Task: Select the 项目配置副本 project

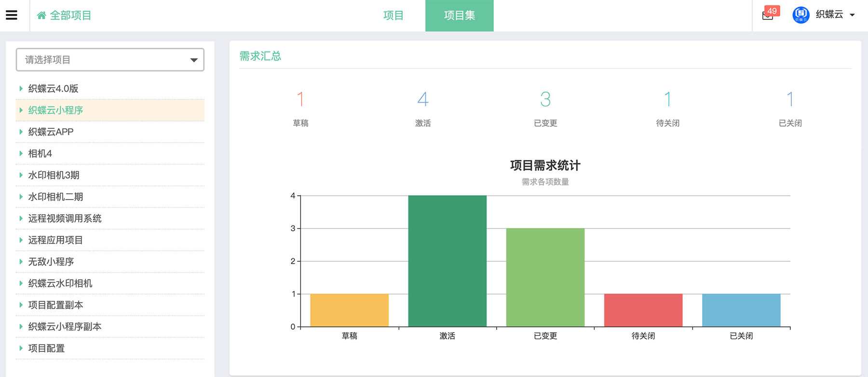Action: click(55, 305)
